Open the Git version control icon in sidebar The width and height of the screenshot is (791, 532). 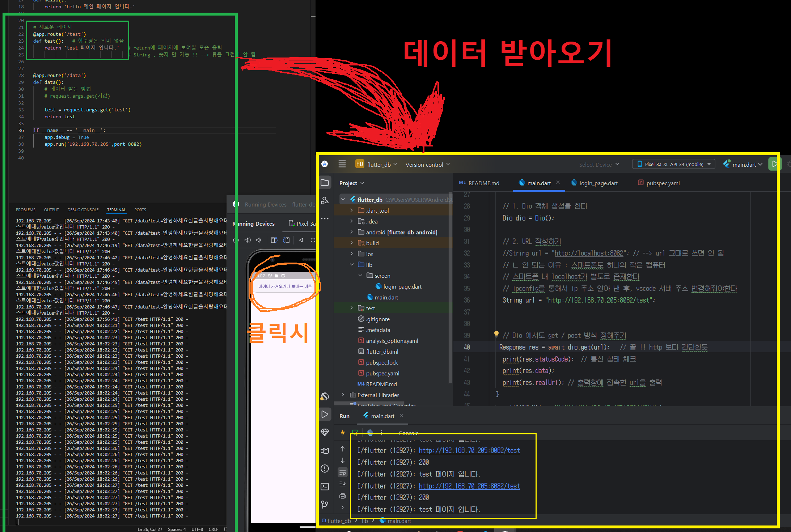click(x=325, y=505)
